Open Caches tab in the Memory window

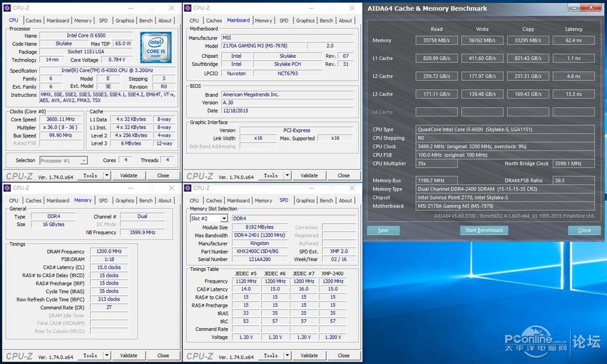click(33, 200)
